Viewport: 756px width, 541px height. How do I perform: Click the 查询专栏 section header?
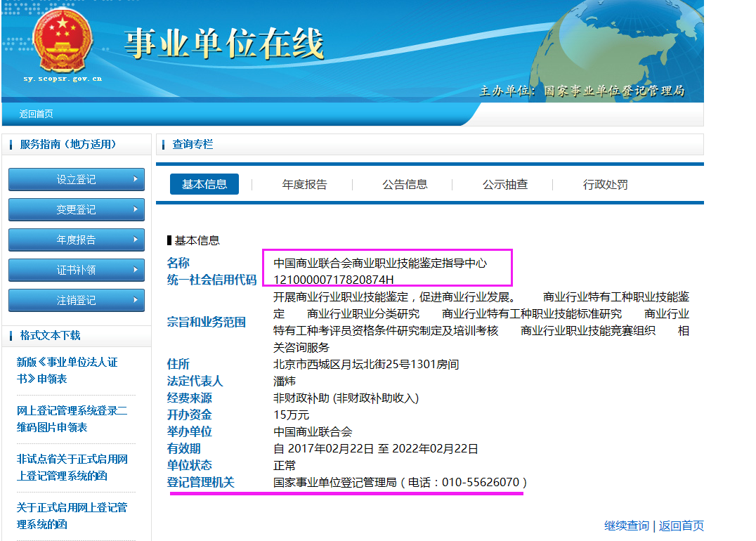pyautogui.click(x=193, y=144)
